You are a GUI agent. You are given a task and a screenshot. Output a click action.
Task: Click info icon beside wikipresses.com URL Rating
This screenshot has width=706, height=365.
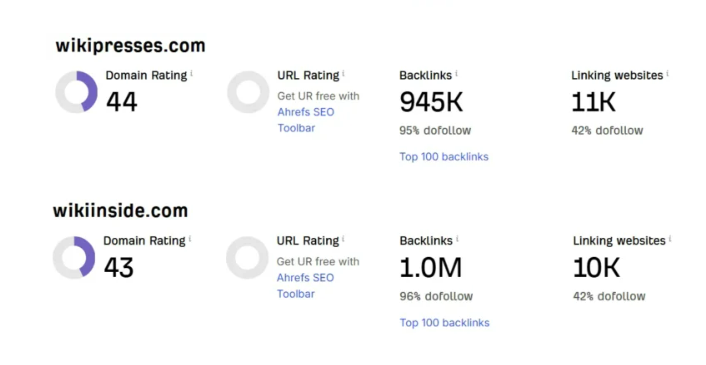(x=344, y=73)
